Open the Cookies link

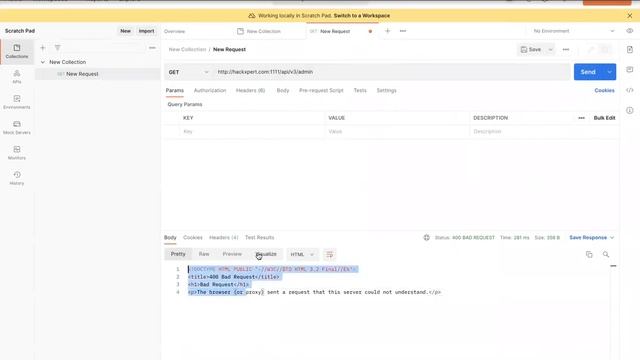(604, 90)
